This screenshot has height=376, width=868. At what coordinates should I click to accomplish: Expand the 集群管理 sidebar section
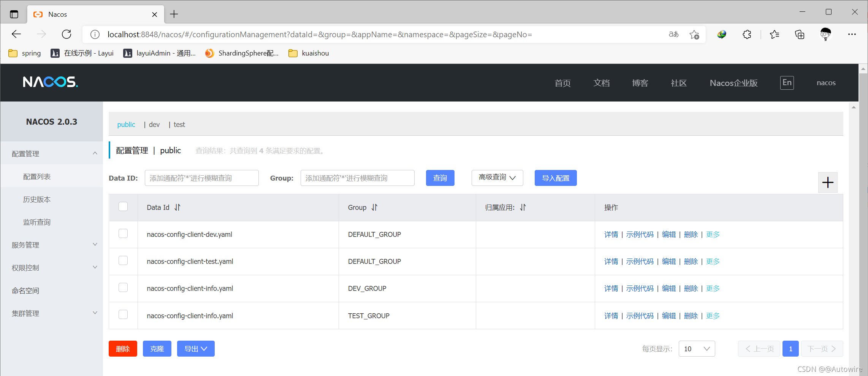coord(52,313)
